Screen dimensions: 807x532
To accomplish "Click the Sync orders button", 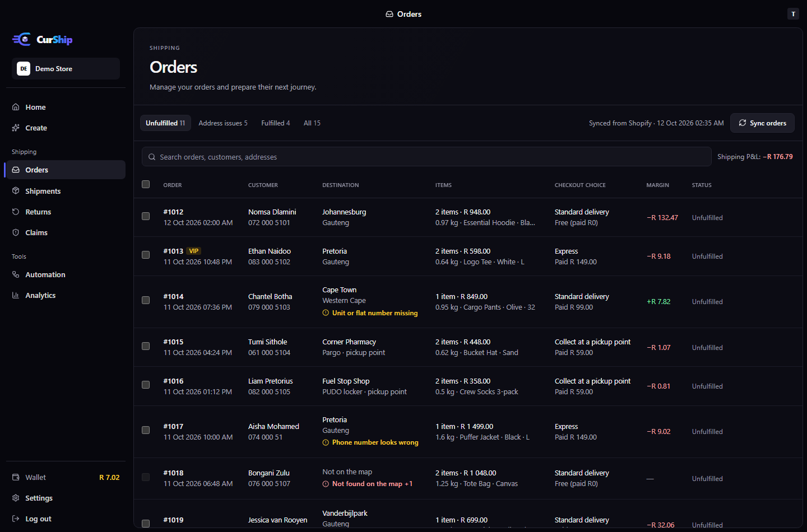I will (x=762, y=123).
